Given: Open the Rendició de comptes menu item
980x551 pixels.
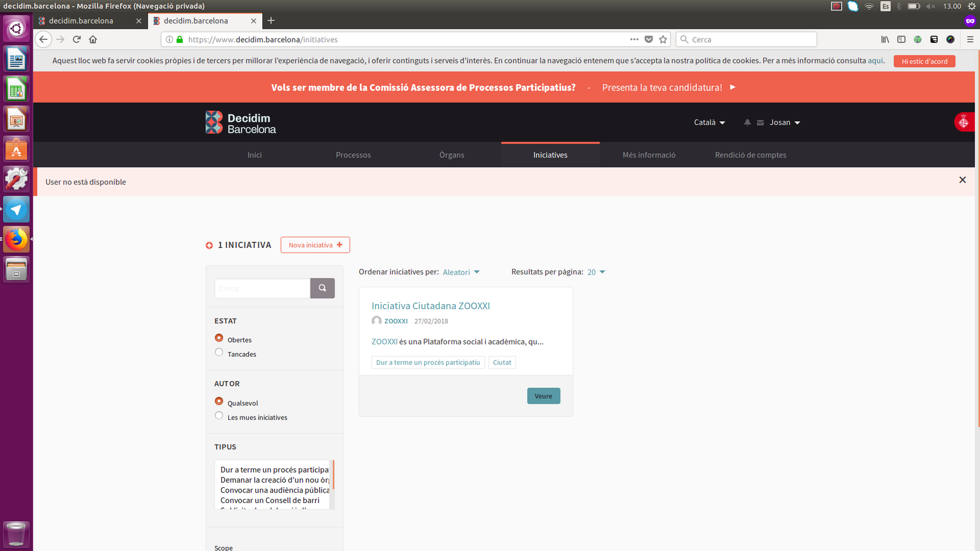Looking at the screenshot, I should [x=750, y=155].
